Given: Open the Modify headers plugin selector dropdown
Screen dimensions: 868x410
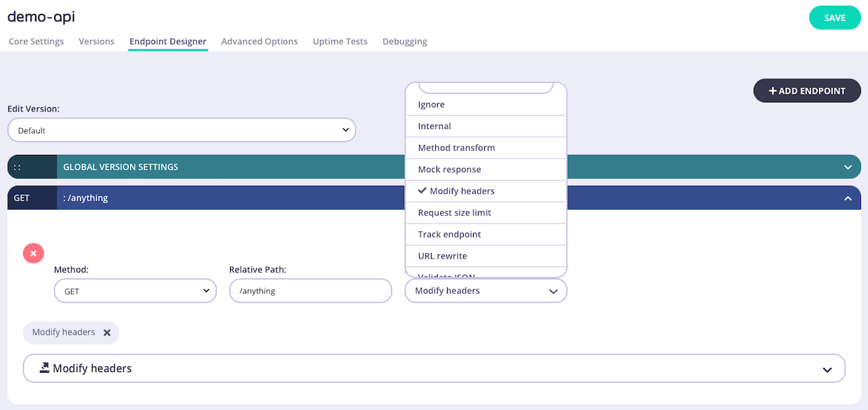Looking at the screenshot, I should tap(486, 290).
